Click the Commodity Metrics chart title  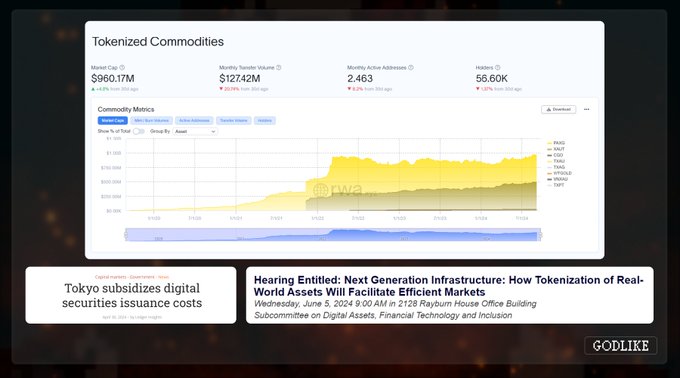point(126,109)
